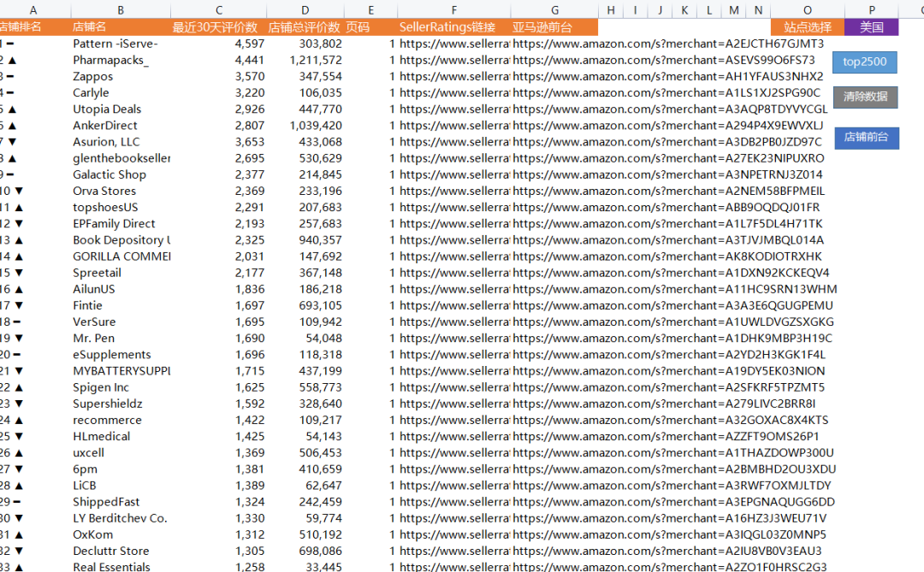Click the total review count 940,357

pyautogui.click(x=320, y=240)
